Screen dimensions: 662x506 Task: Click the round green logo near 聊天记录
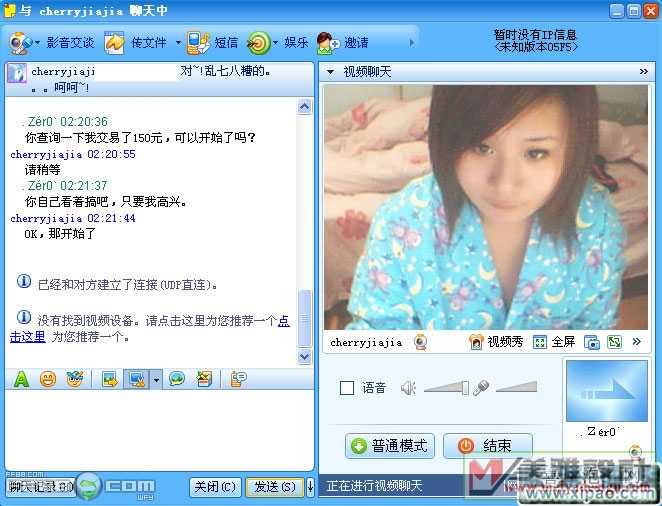coord(89,487)
